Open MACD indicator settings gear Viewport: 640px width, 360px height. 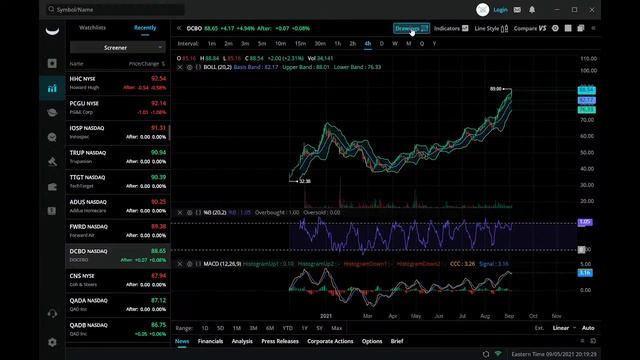(189, 264)
